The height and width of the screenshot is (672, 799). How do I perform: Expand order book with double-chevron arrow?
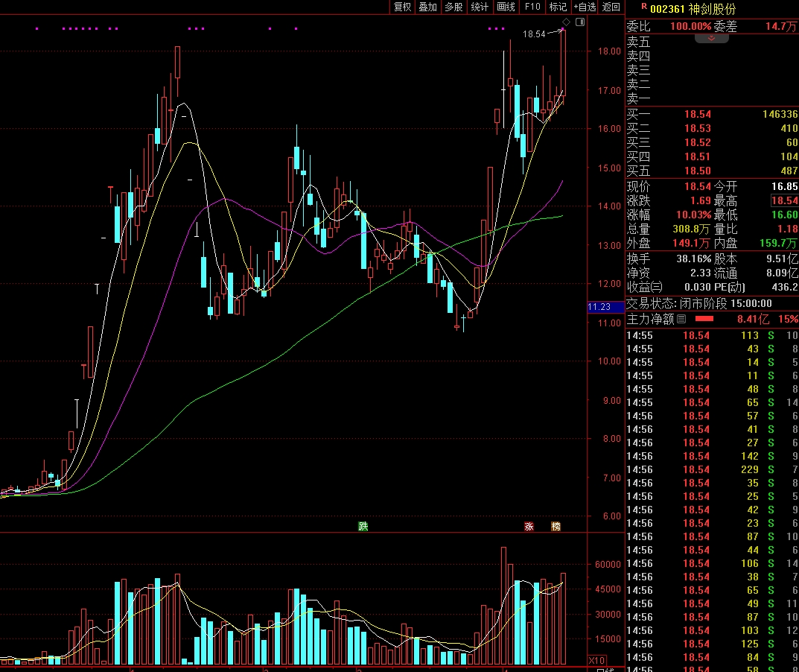click(712, 38)
